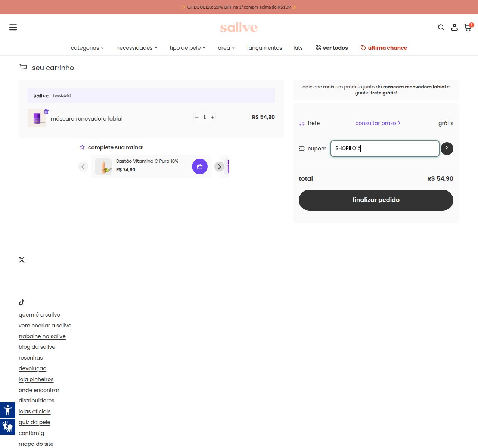Decrease quantity with minus button

tap(197, 117)
